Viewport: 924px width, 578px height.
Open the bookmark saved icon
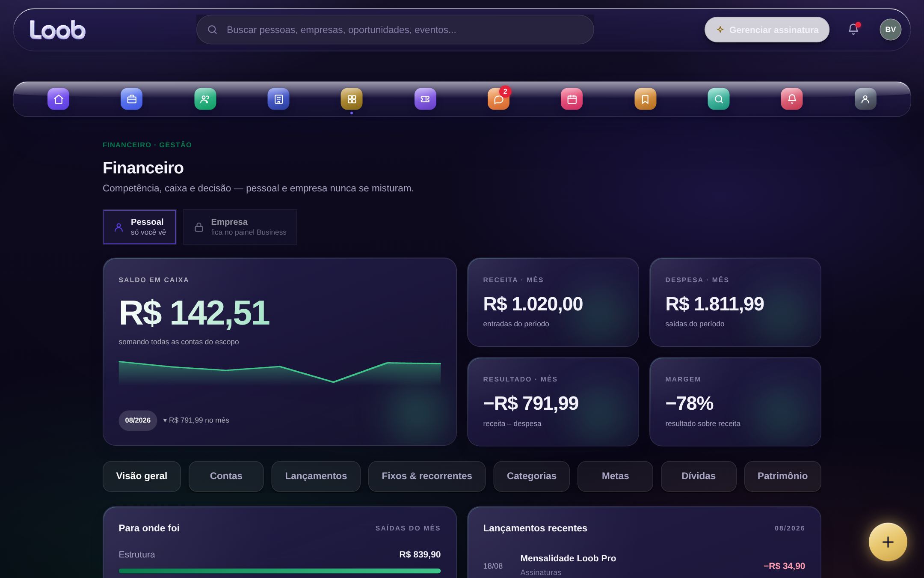click(x=646, y=99)
